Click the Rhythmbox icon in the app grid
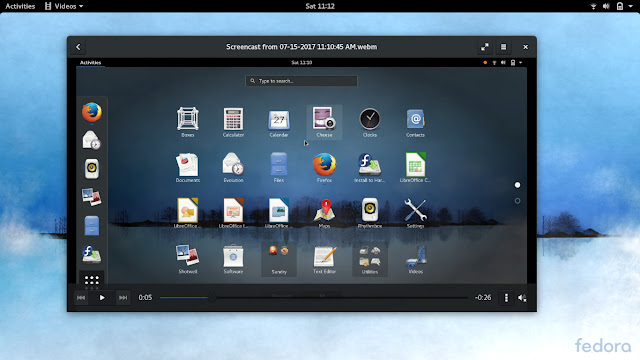Viewport: 640px width, 360px height. [370, 213]
